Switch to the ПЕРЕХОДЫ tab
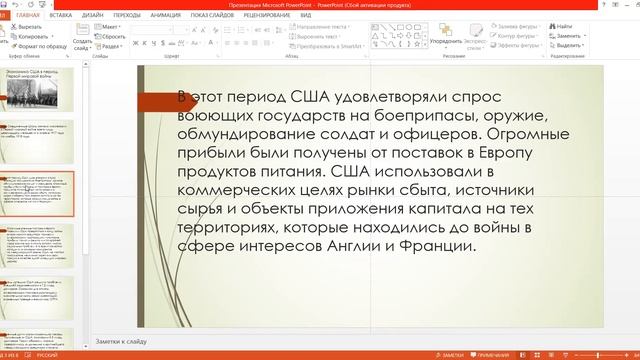The height and width of the screenshot is (360, 640). [x=127, y=15]
